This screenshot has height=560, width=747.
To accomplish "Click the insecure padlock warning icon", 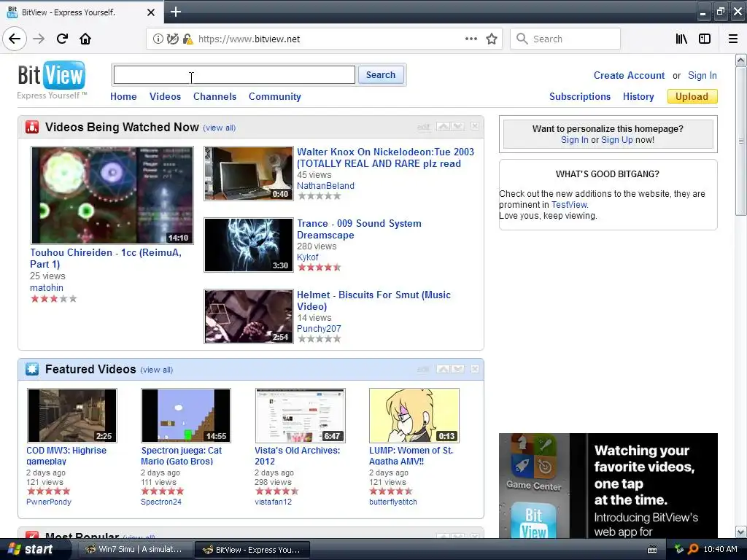I will pyautogui.click(x=187, y=39).
